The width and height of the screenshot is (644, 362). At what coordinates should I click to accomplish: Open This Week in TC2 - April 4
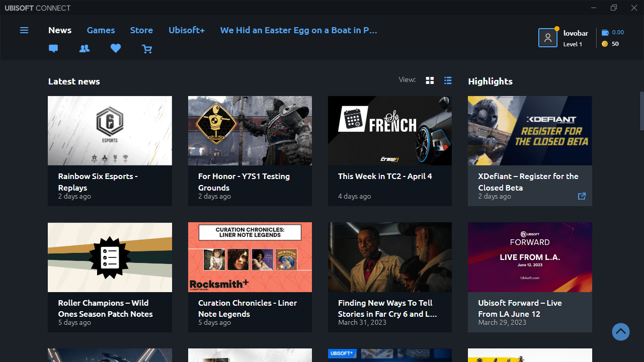coord(385,176)
